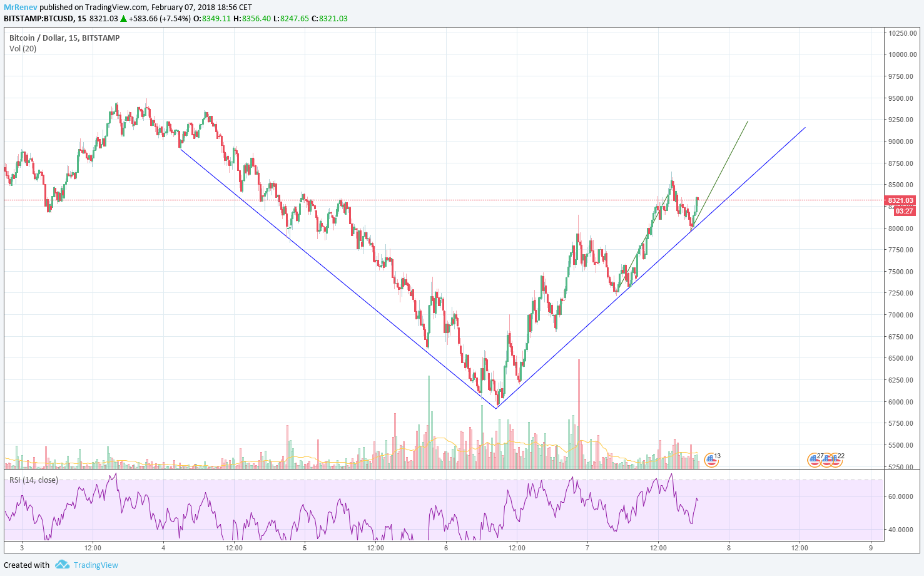Open the US economic event marked 22
This screenshot has width=924, height=576.
click(835, 460)
